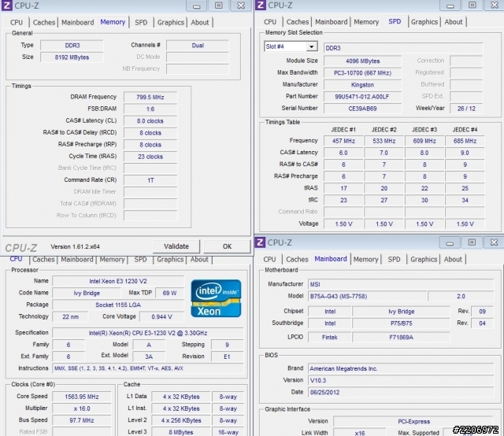Select memory Size value 8192 MBytes
Image resolution: width=504 pixels, height=436 pixels.
[72, 57]
